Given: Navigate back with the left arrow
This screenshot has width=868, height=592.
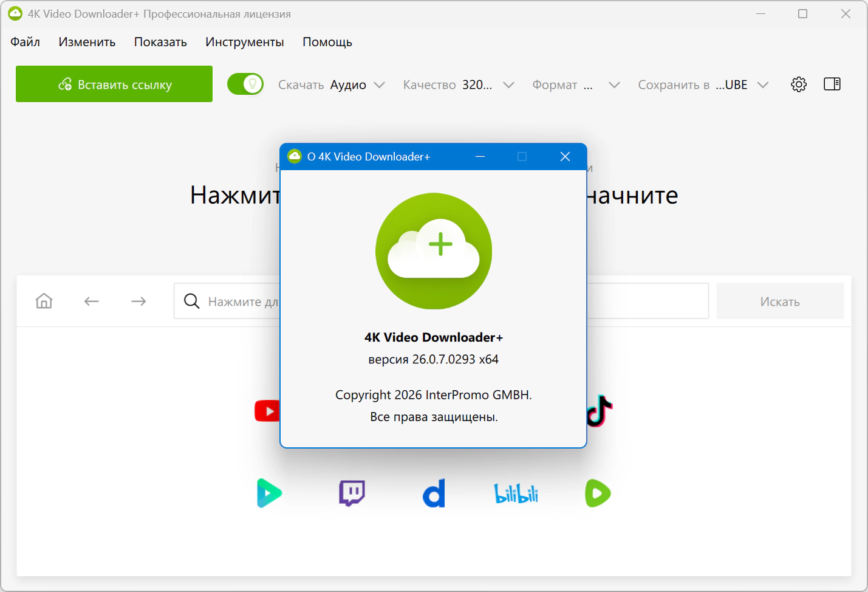Looking at the screenshot, I should (x=92, y=301).
